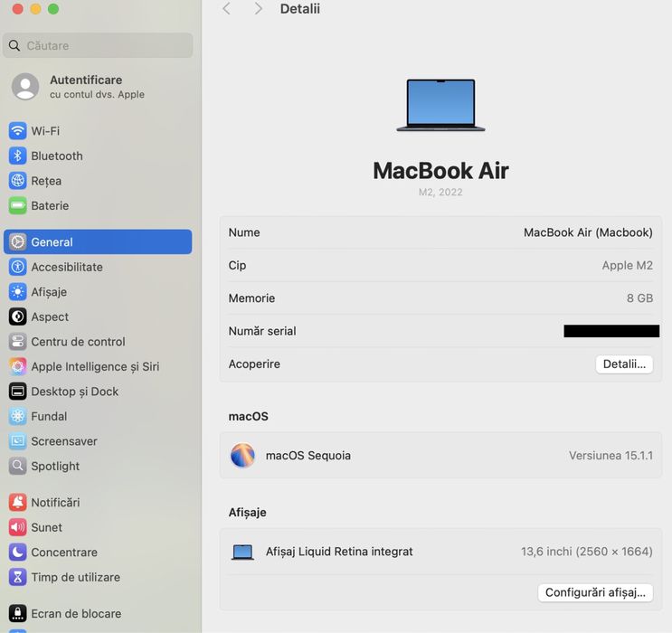Click the Desktop și Dock icon
Viewport: 672px width, 633px height.
17,391
